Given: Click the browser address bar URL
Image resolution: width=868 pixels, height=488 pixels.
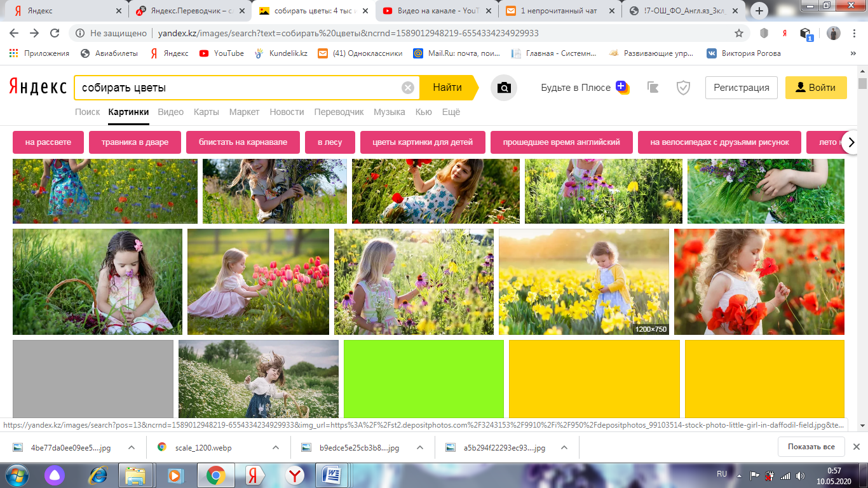Looking at the screenshot, I should [348, 33].
